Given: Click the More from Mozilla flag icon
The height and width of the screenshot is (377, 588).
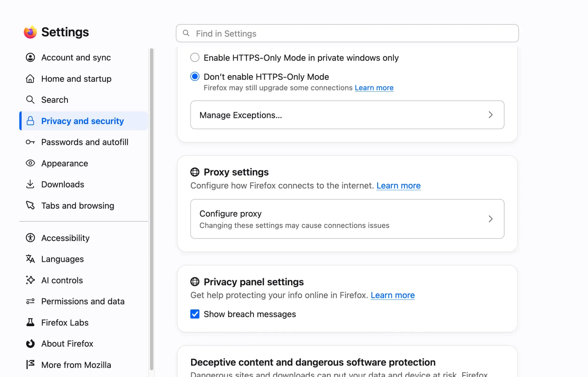Looking at the screenshot, I should point(30,364).
